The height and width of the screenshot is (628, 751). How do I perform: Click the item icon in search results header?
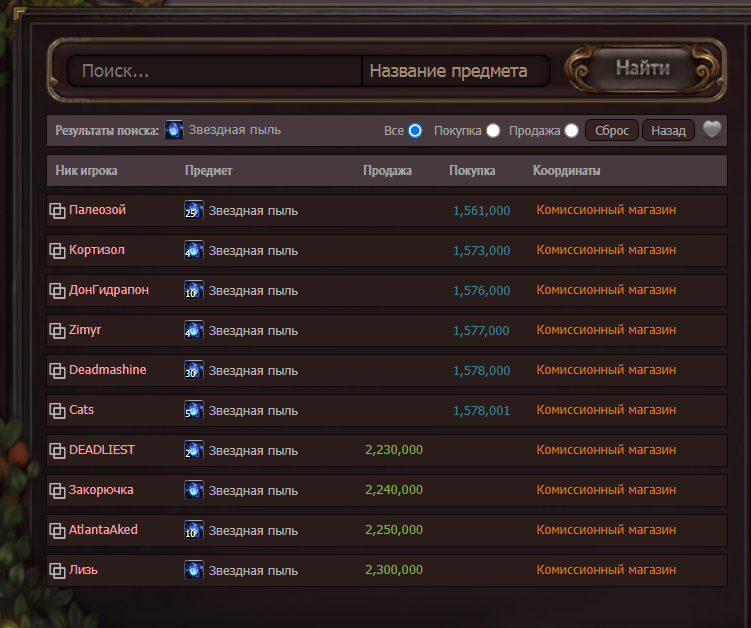[x=174, y=130]
